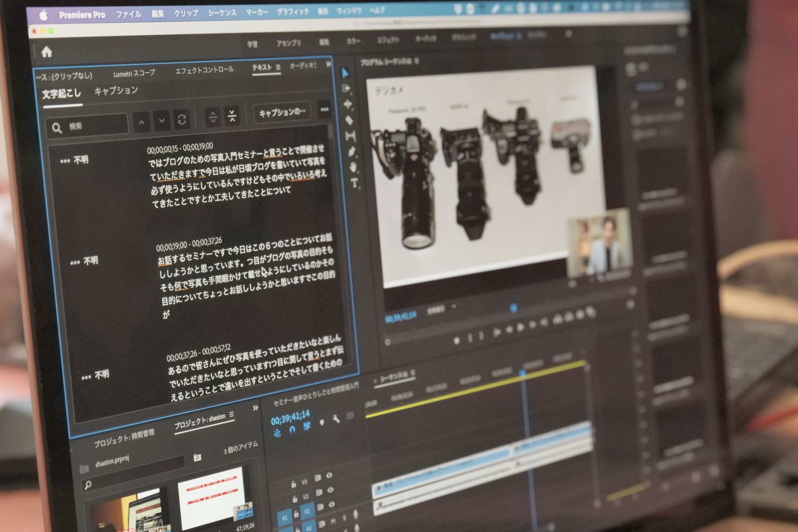Toggle linked selection in timeline
Viewport: 798px width, 532px height.
307,426
